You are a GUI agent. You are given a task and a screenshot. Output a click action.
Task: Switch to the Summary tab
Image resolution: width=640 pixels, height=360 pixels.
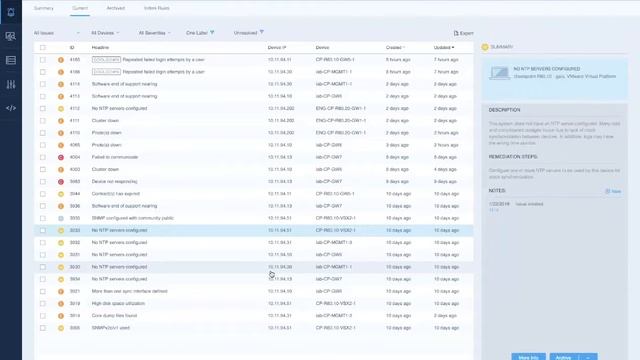pos(44,8)
